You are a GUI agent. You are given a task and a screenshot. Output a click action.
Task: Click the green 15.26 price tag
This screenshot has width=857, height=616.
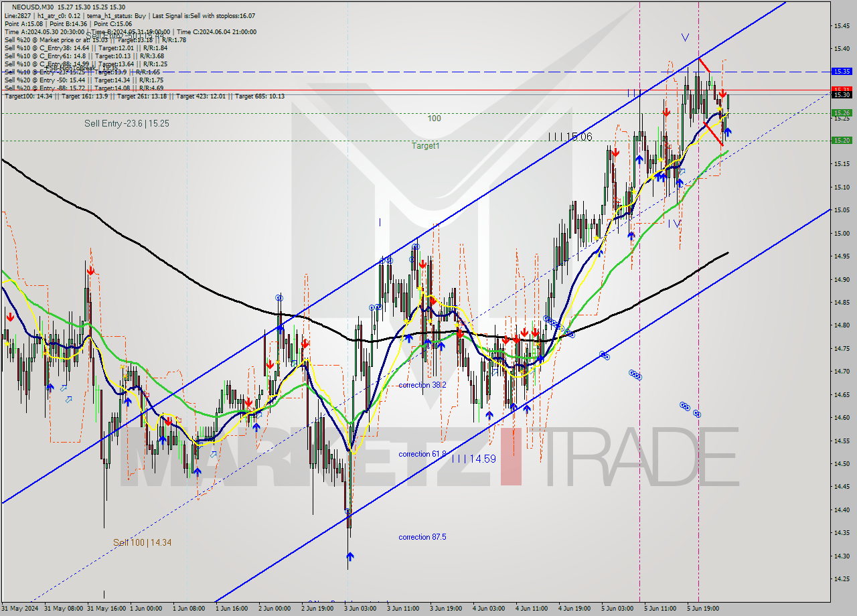(x=842, y=113)
